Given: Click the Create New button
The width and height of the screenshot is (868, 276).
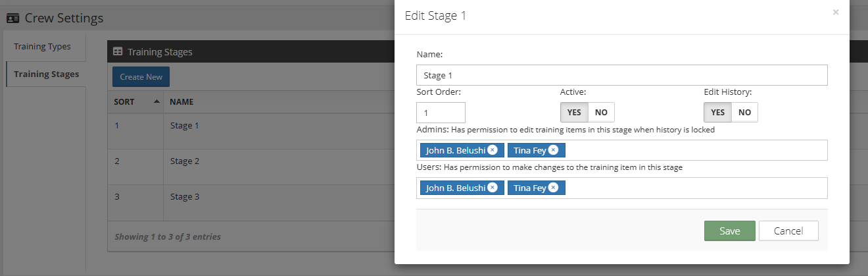Looking at the screenshot, I should (x=141, y=77).
